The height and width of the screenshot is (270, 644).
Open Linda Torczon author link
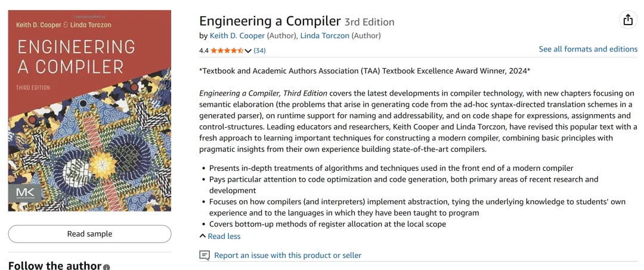pos(324,36)
